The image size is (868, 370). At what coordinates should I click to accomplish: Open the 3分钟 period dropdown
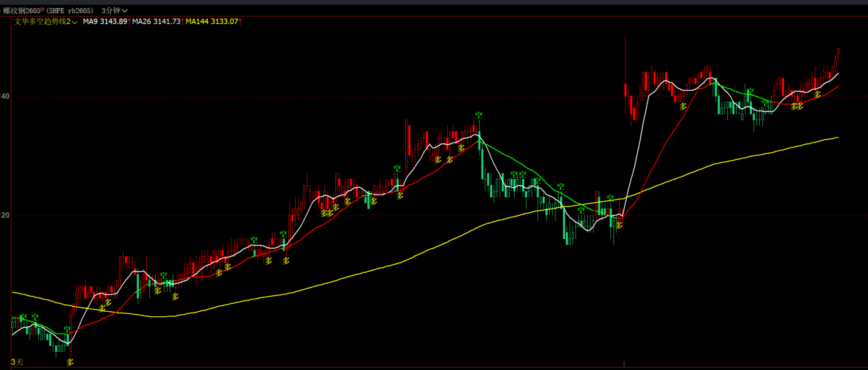coord(114,11)
